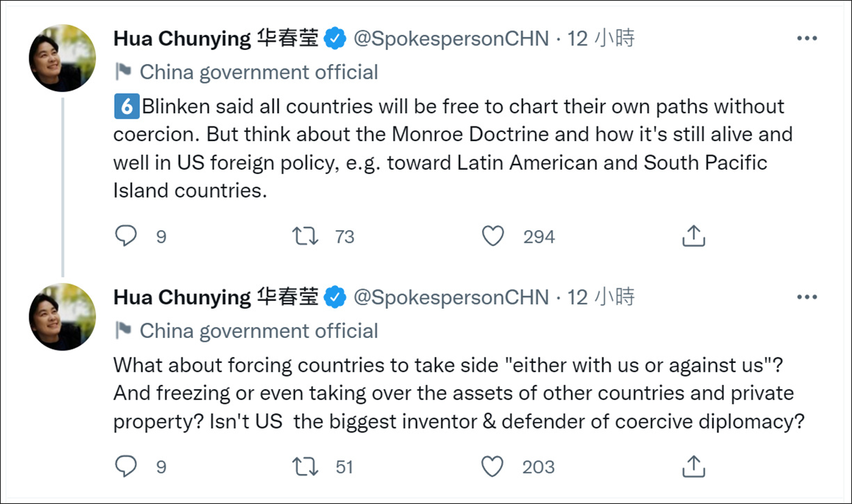This screenshot has width=852, height=504.
Task: Retweet the coercive diplomacy tweet
Action: click(x=305, y=466)
